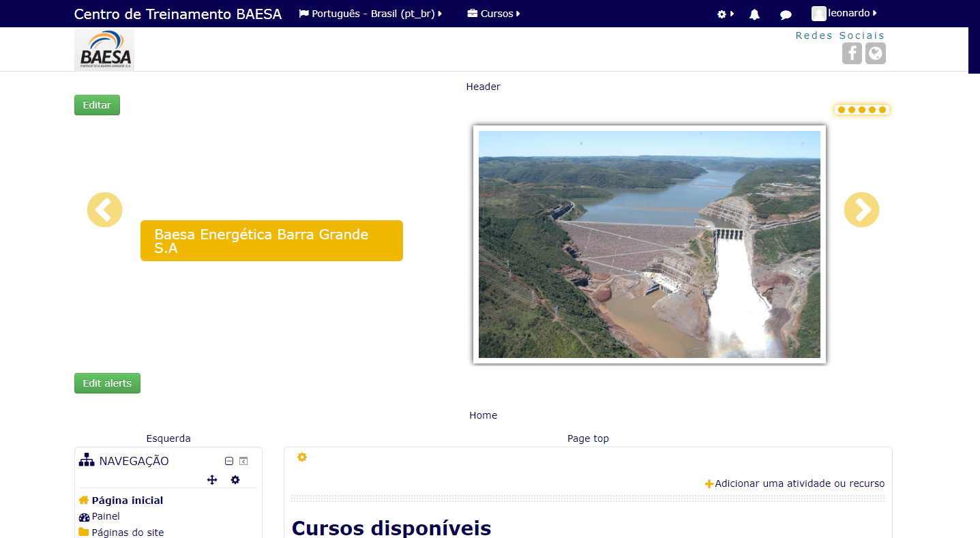Viewport: 980px width, 538px height.
Task: Open Painel in the navigation tree
Action: pos(106,517)
